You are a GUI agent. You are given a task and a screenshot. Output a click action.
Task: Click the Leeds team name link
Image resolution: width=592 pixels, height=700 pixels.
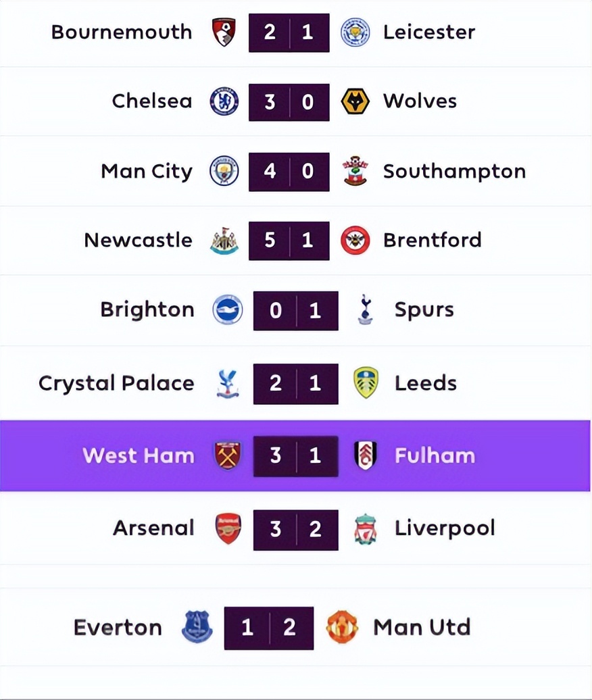[x=426, y=383]
